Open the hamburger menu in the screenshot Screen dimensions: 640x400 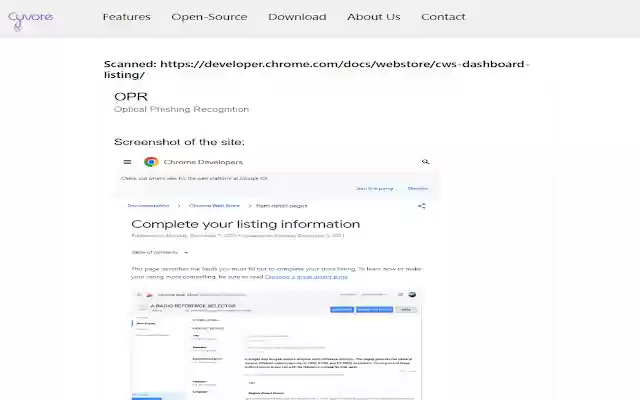[x=127, y=162]
